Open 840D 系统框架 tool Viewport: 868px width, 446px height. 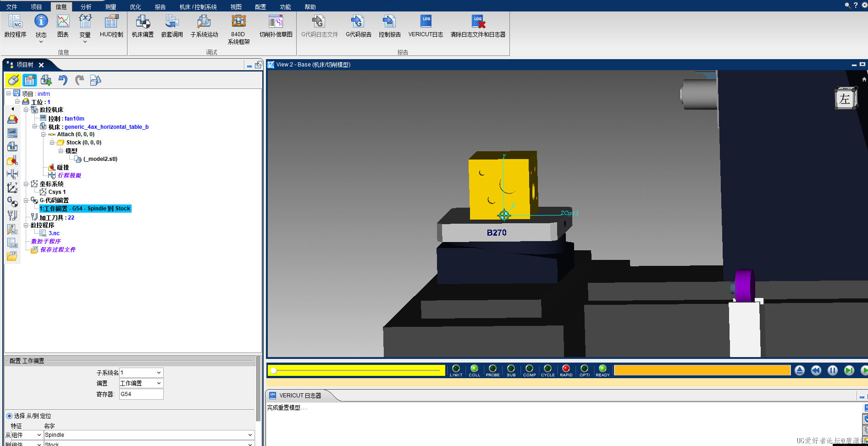coord(238,29)
